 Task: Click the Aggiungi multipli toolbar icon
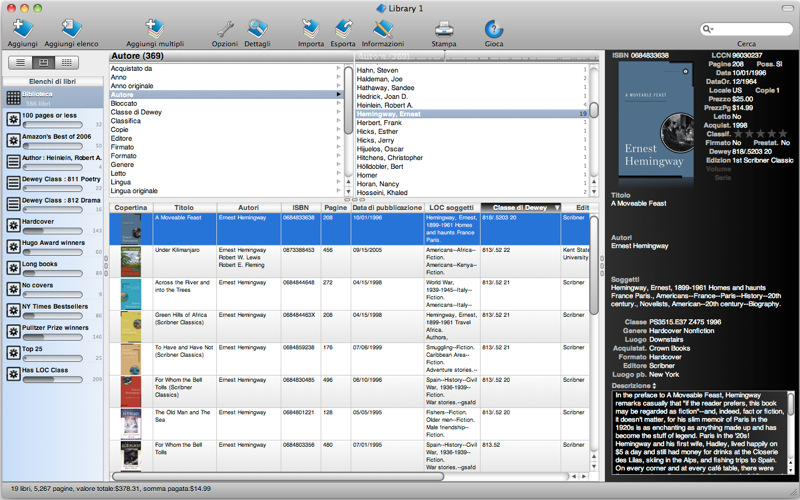pyautogui.click(x=155, y=28)
